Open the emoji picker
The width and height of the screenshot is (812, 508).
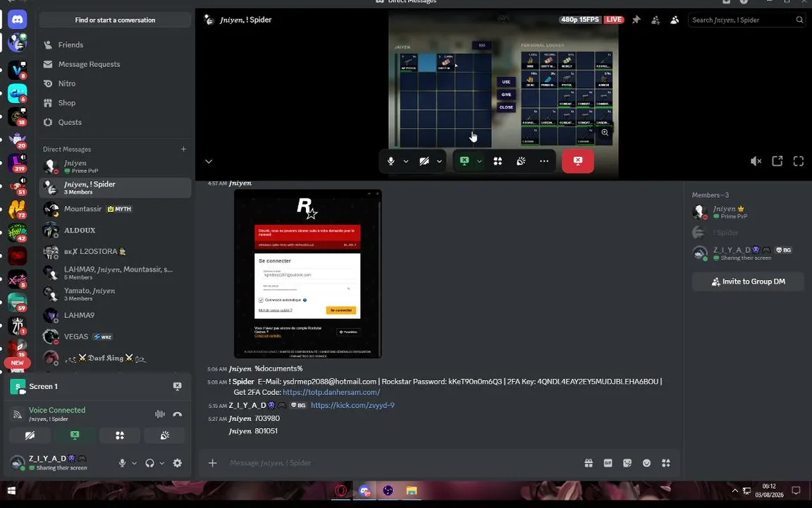647,463
